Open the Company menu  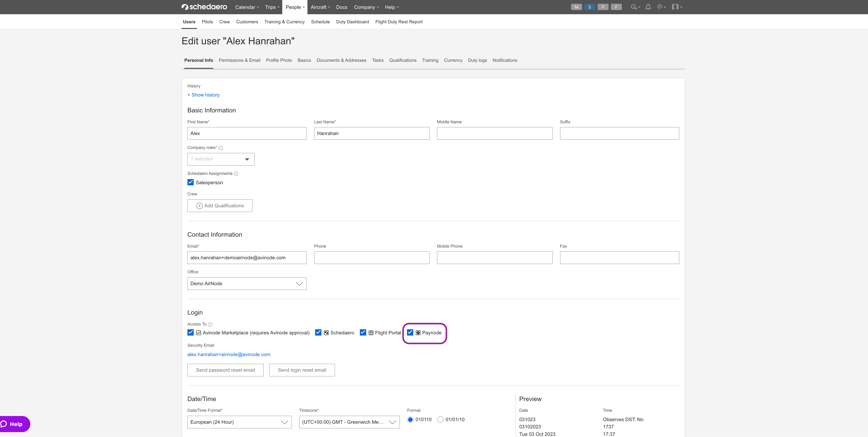pyautogui.click(x=366, y=7)
